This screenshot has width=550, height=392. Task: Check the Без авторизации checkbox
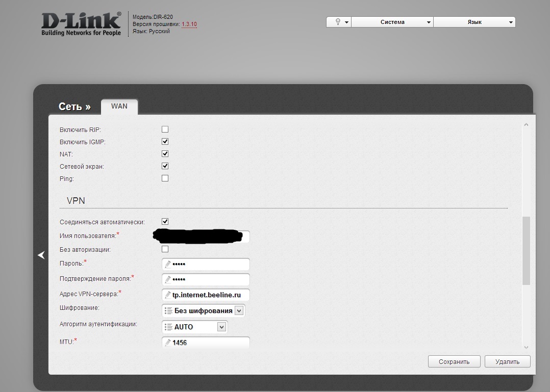[165, 249]
